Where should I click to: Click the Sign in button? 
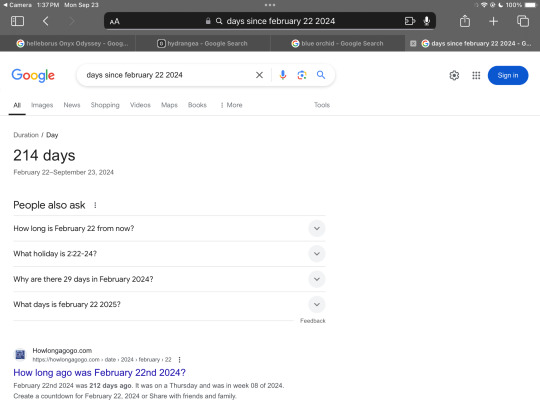(x=508, y=75)
